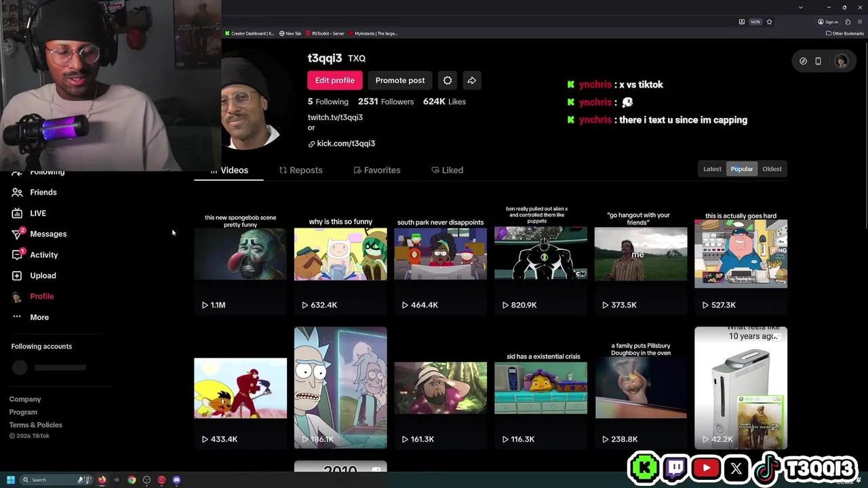Click the phone app icon in the top-right pill
Screen dimensions: 868x488
[818, 61]
